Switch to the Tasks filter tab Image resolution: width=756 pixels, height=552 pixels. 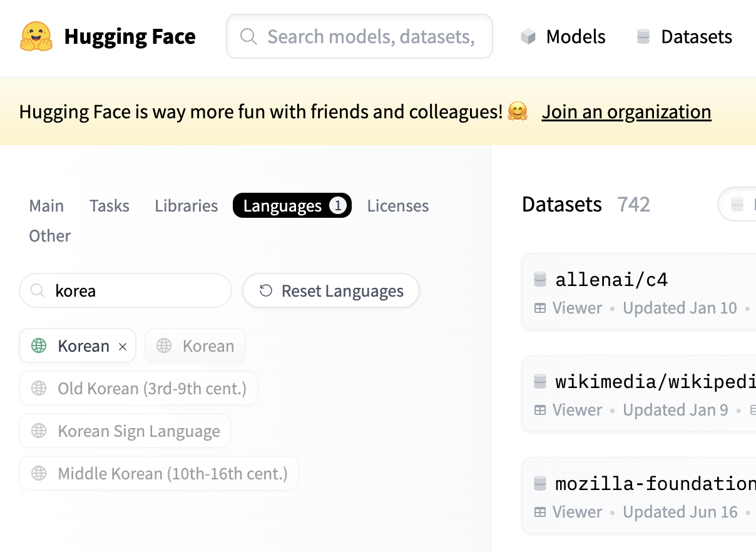(x=110, y=206)
